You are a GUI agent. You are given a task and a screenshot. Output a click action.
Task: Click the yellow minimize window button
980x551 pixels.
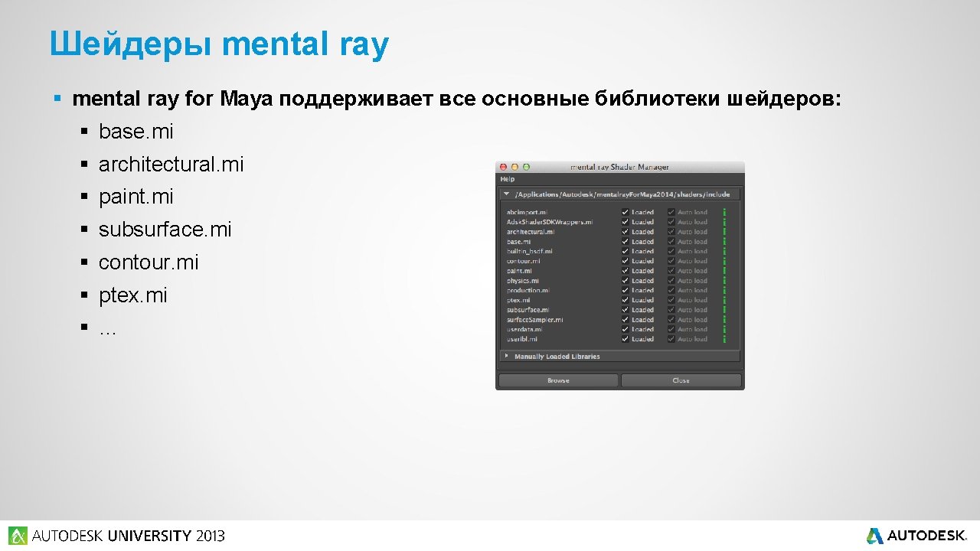(x=514, y=167)
